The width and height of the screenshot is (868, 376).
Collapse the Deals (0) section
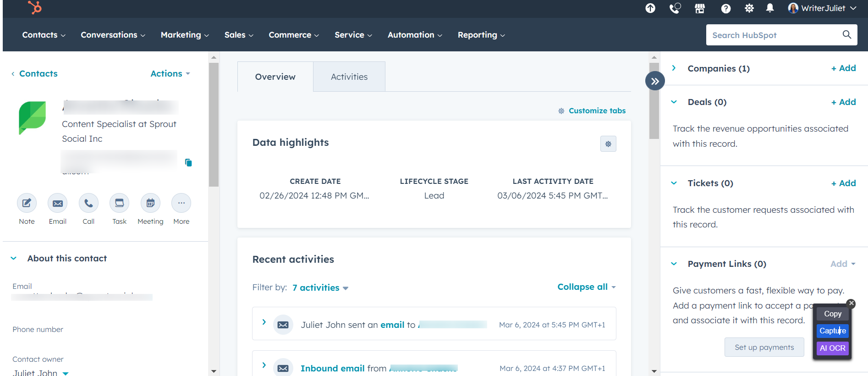coord(674,102)
